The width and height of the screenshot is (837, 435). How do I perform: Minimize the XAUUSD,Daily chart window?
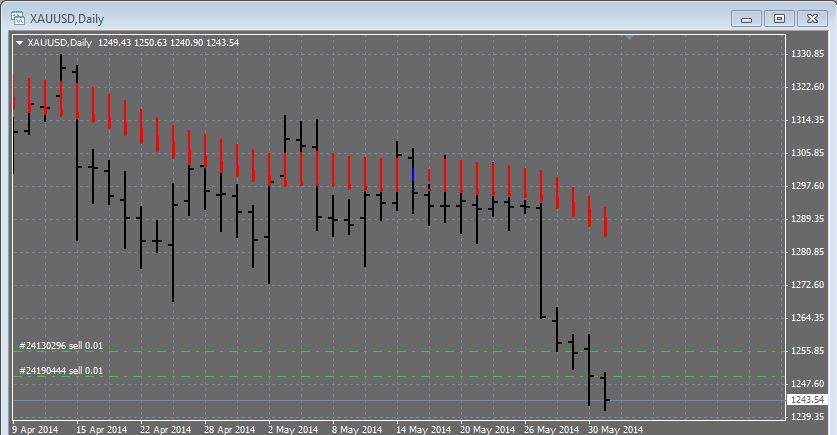pyautogui.click(x=746, y=19)
